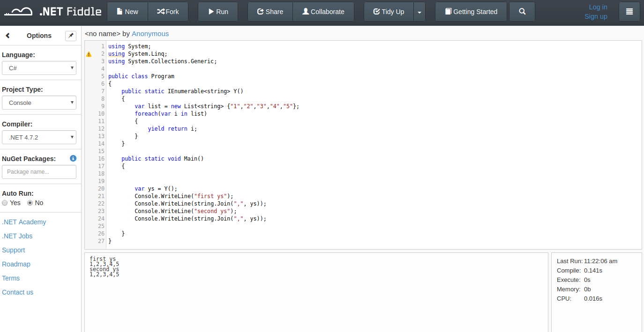Click the warning icon on line 2

89,54
